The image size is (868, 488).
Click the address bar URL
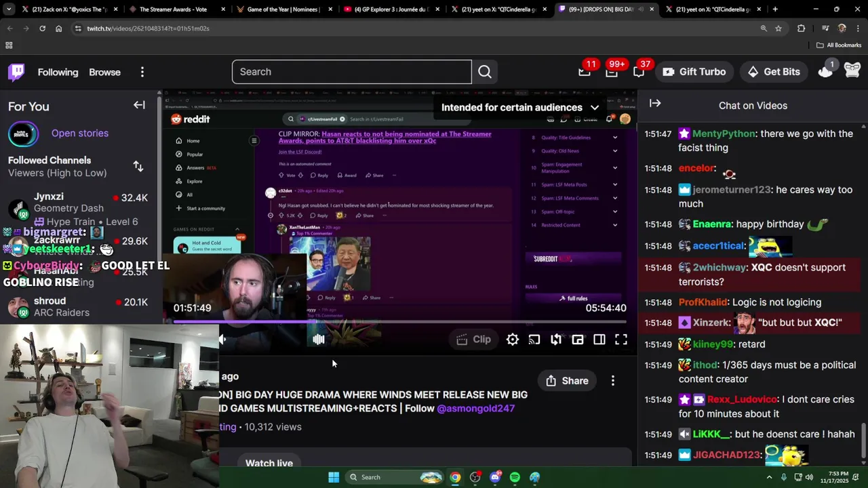tap(148, 28)
